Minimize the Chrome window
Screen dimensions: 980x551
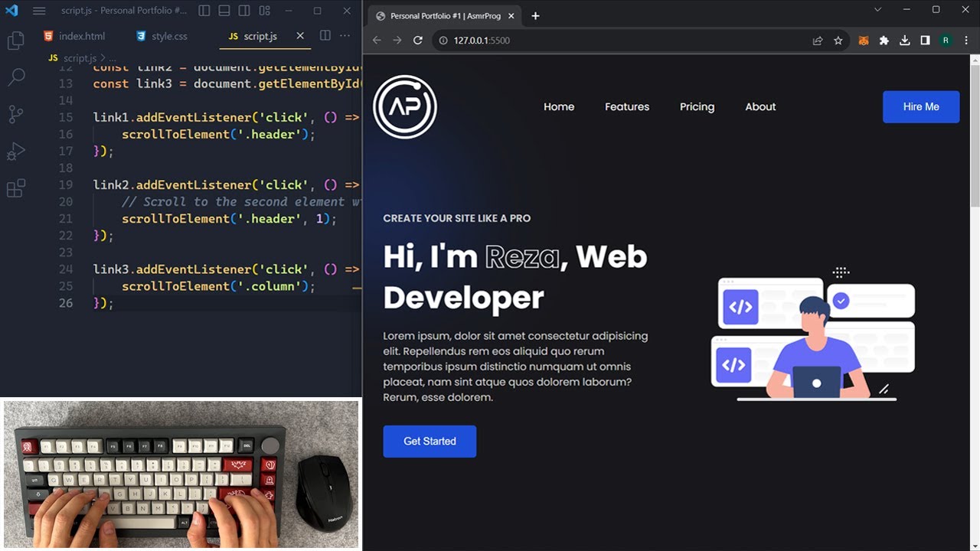click(x=907, y=10)
